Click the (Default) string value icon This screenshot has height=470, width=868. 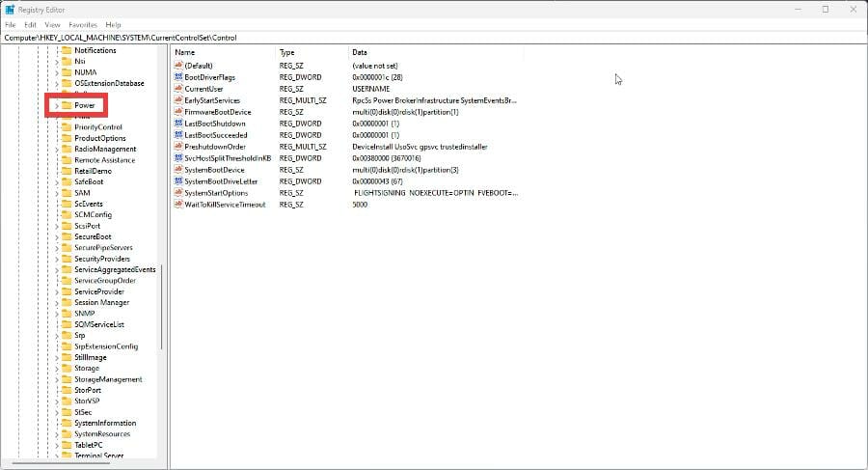coord(178,66)
